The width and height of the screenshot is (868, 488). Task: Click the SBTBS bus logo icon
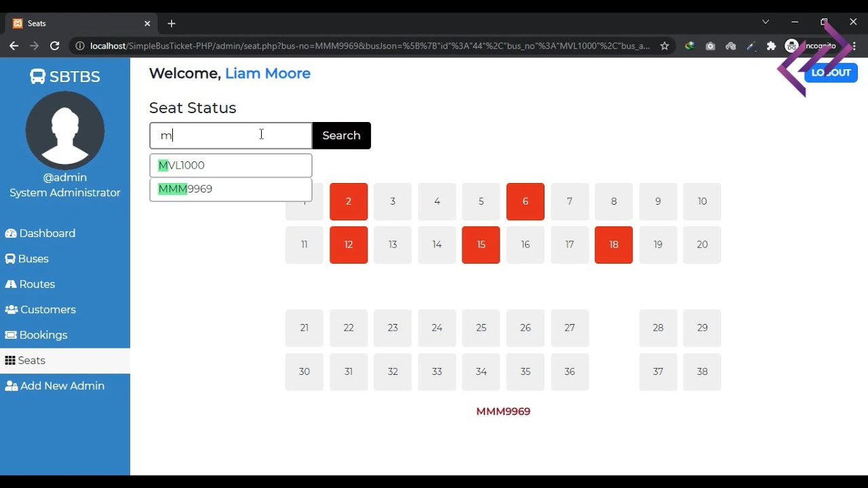click(38, 77)
